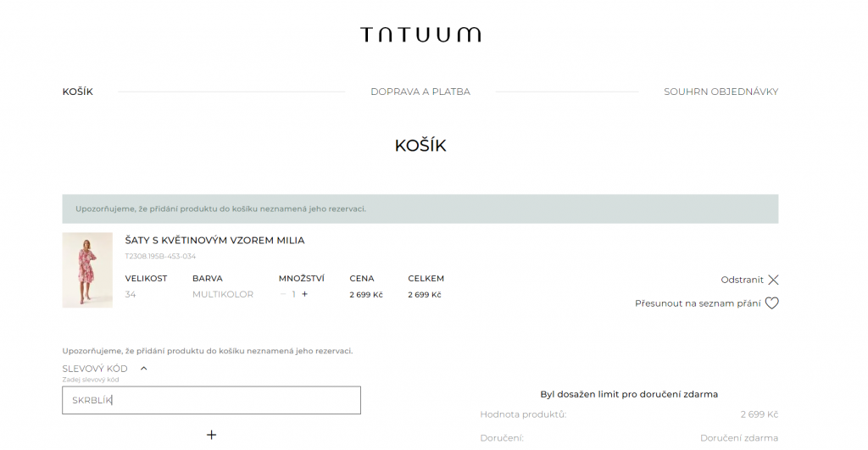Viewport: 868px width, 450px height.
Task: Go to Doprava a platba step
Action: [420, 92]
